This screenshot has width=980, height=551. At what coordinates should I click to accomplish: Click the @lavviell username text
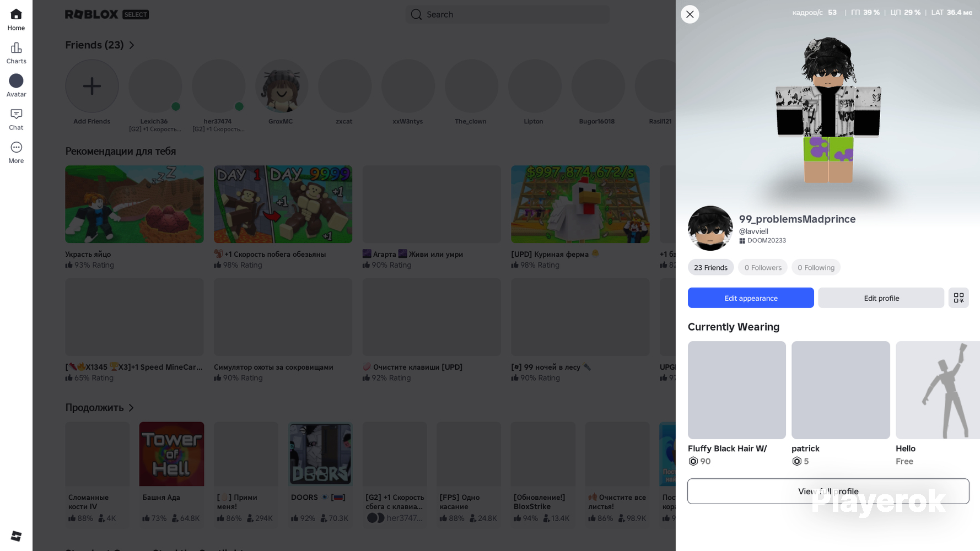tap(753, 231)
